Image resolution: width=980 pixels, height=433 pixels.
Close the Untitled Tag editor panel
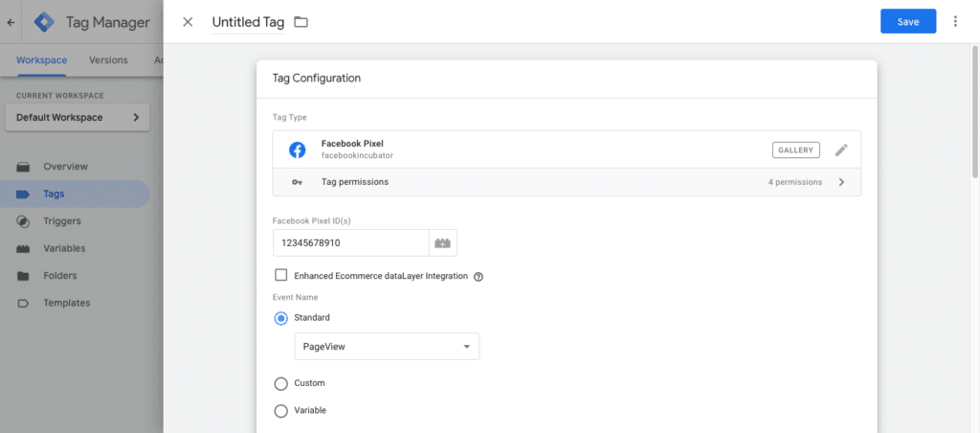(188, 22)
